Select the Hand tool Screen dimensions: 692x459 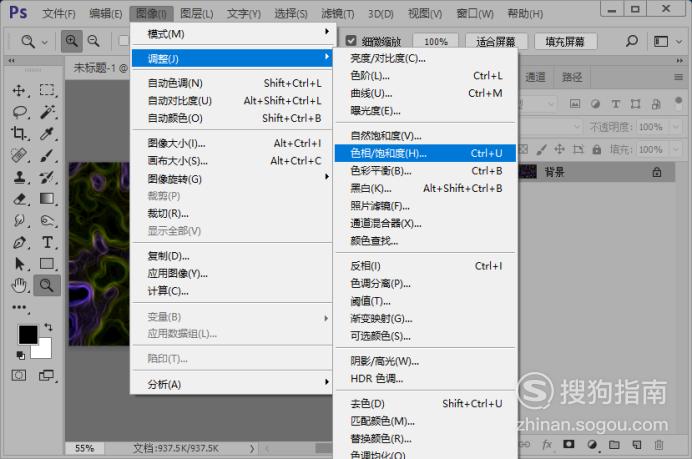19,286
